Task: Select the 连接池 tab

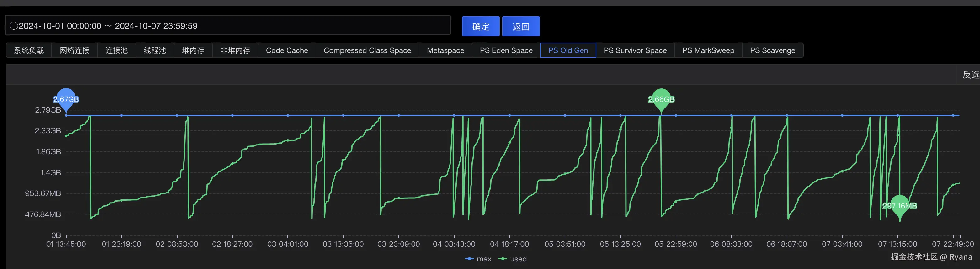Action: point(116,50)
